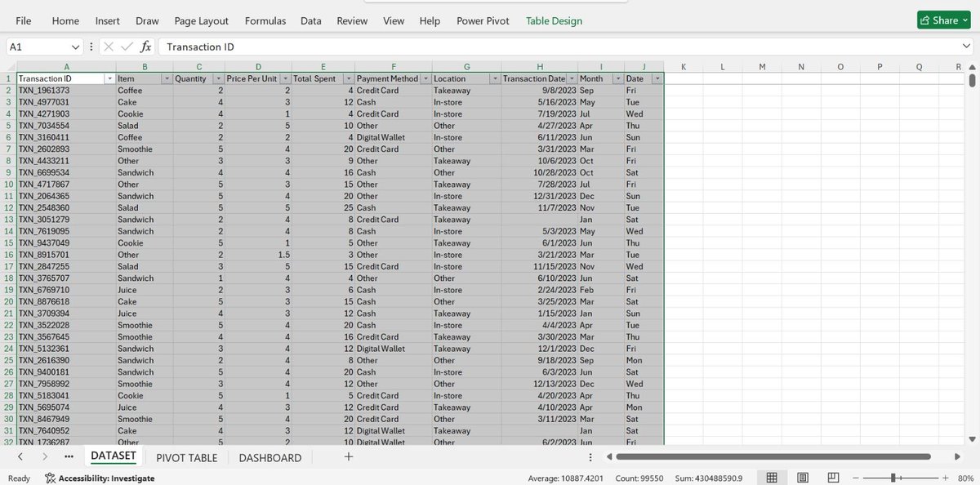Viewport: 980px width, 485px height.
Task: Open the Date column filter dropdown
Action: pyautogui.click(x=658, y=78)
